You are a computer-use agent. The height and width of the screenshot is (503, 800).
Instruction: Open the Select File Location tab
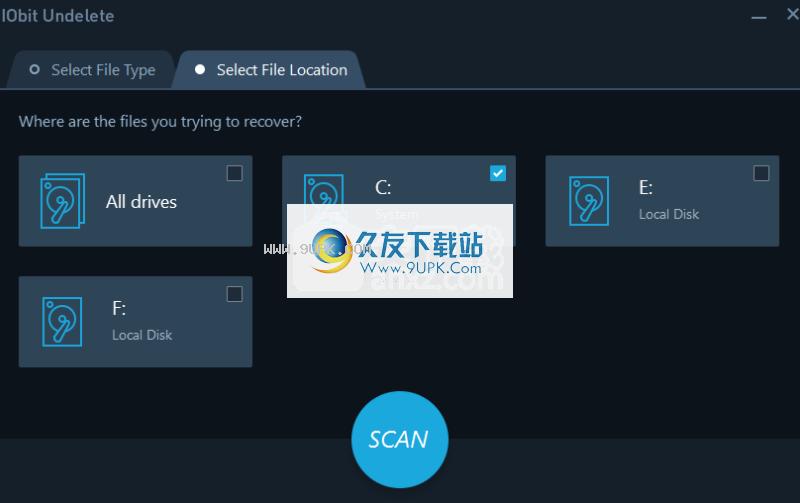(270, 70)
